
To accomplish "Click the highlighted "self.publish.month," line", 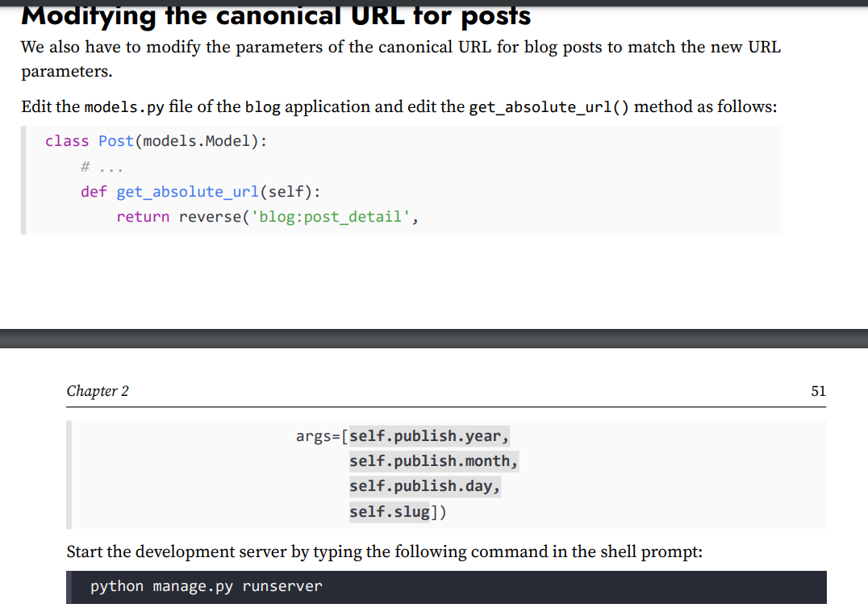I will (x=433, y=461).
